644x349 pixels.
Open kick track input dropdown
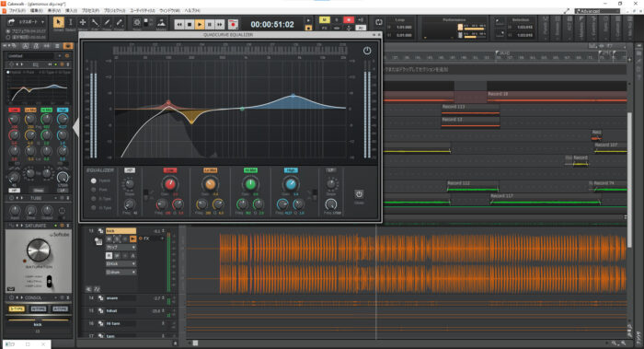(121, 264)
